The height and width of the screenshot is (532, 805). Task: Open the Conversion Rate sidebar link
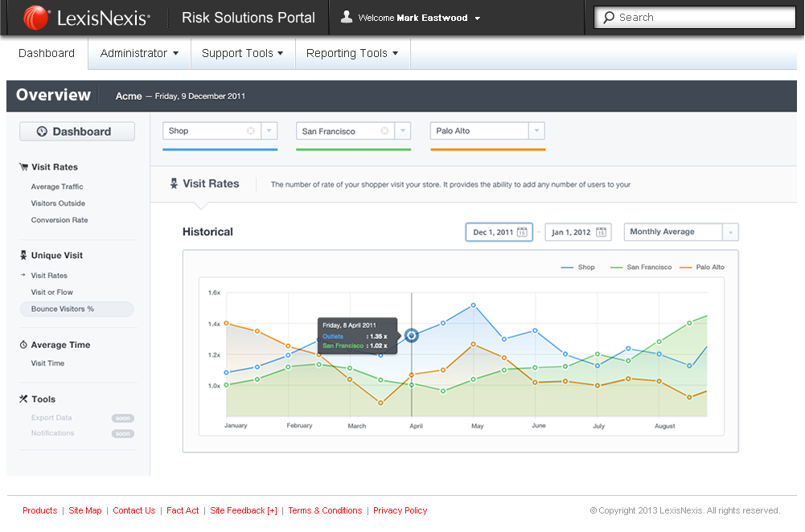coord(60,220)
